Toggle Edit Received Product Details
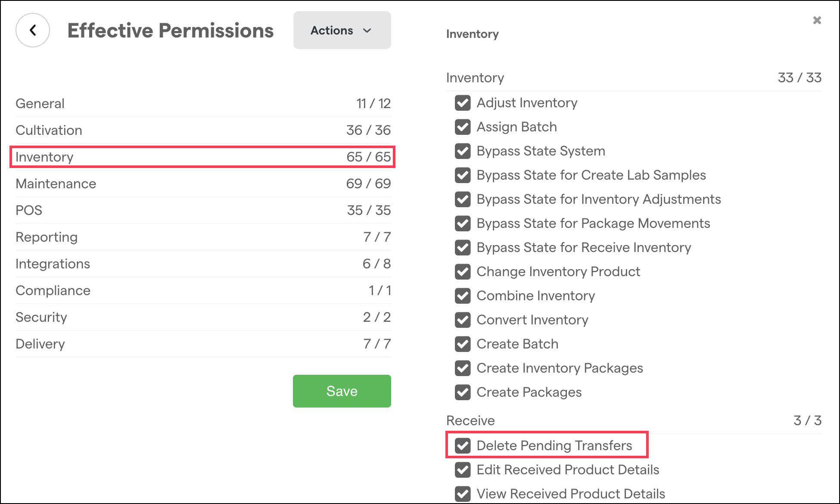Viewport: 840px width, 504px height. [462, 470]
